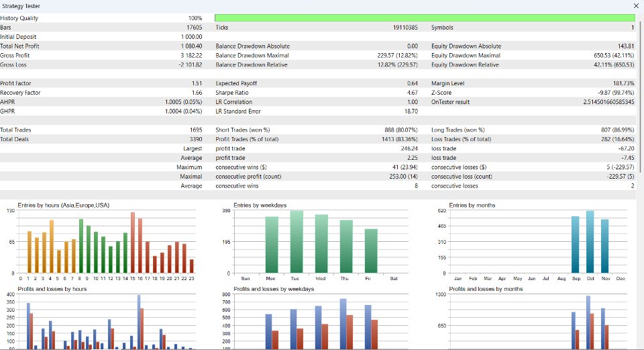Click the Entries by hours chart title
Screen dimensions: 644x350
point(64,205)
